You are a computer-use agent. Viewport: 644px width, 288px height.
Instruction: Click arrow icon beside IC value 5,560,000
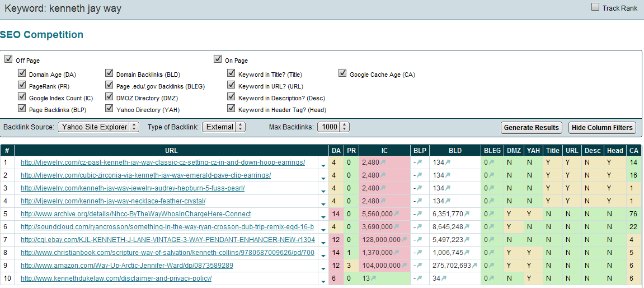coord(397,214)
